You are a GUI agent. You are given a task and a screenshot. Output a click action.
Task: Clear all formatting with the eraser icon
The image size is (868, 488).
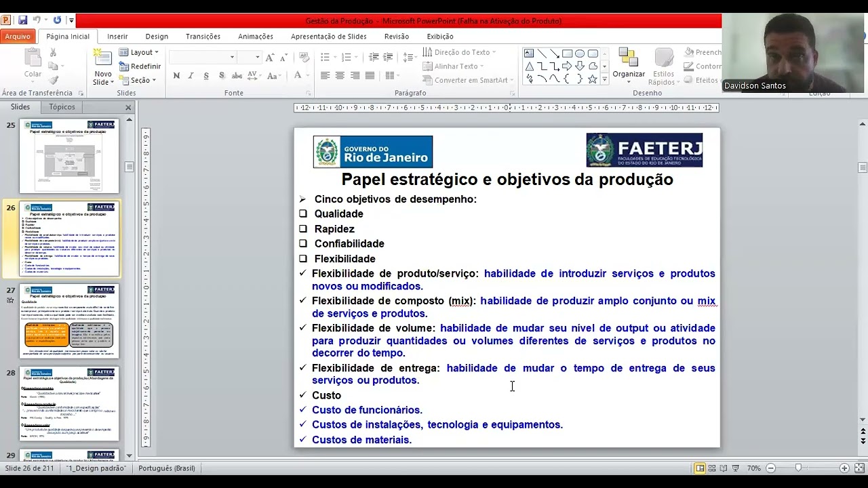click(x=304, y=57)
